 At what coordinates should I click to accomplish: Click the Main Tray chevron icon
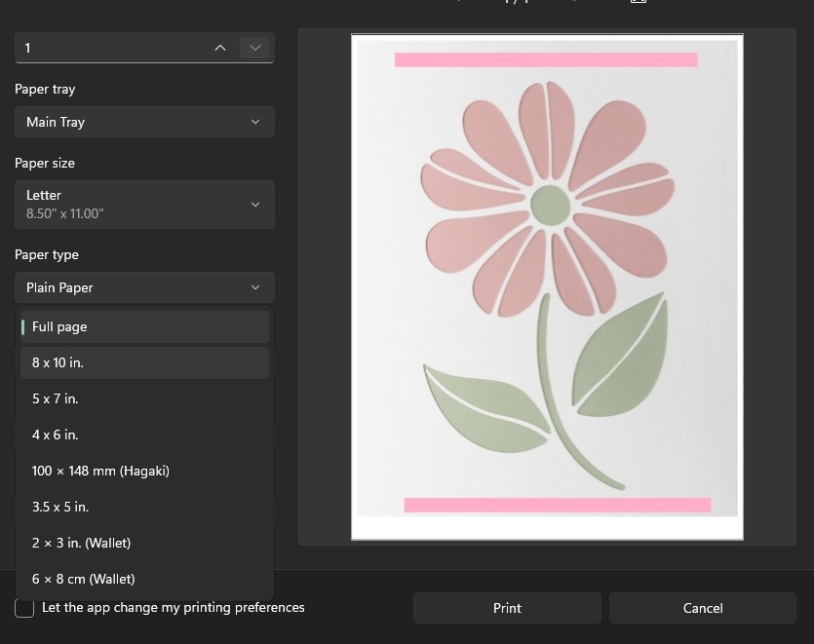(x=255, y=122)
